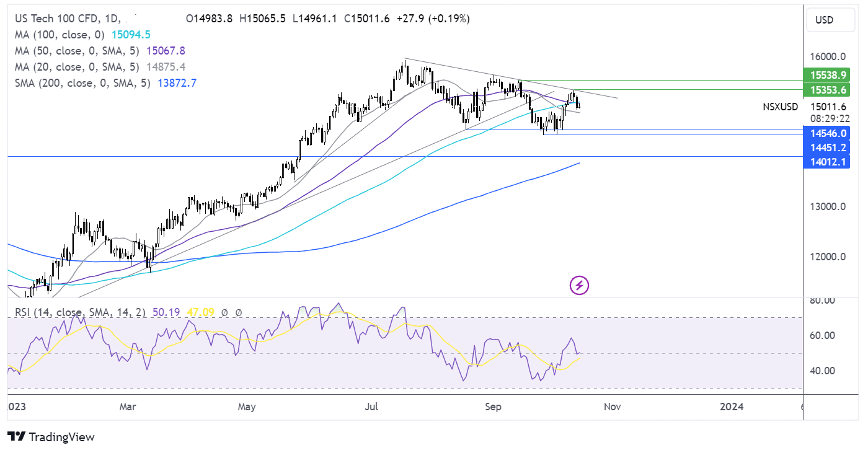This screenshot has width=868, height=453.
Task: Click the May label on time axis
Action: click(247, 407)
